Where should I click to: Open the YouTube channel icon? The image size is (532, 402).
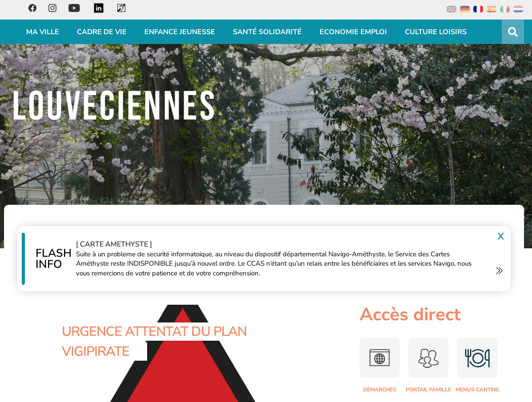pyautogui.click(x=74, y=8)
